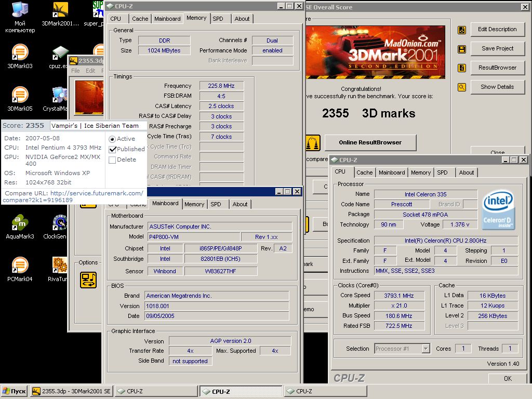Toggle the Published checkbox

coord(112,149)
